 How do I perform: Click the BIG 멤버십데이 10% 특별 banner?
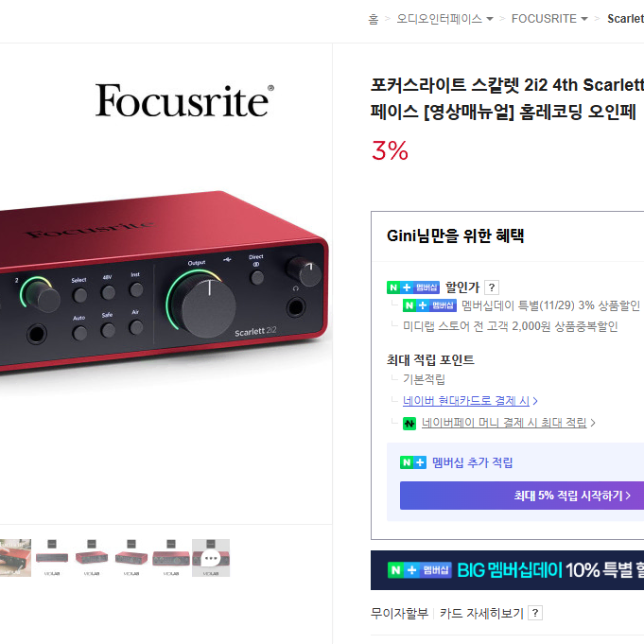coord(507,570)
